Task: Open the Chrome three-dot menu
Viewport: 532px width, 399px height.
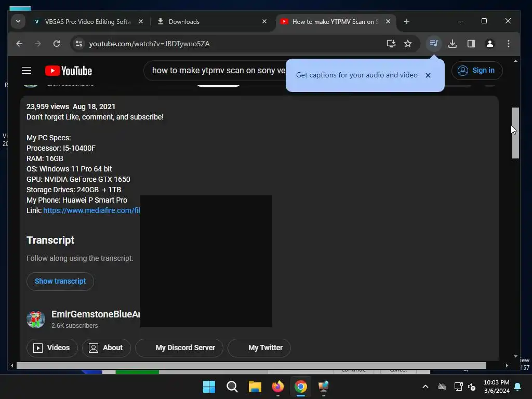Action: 508,44
